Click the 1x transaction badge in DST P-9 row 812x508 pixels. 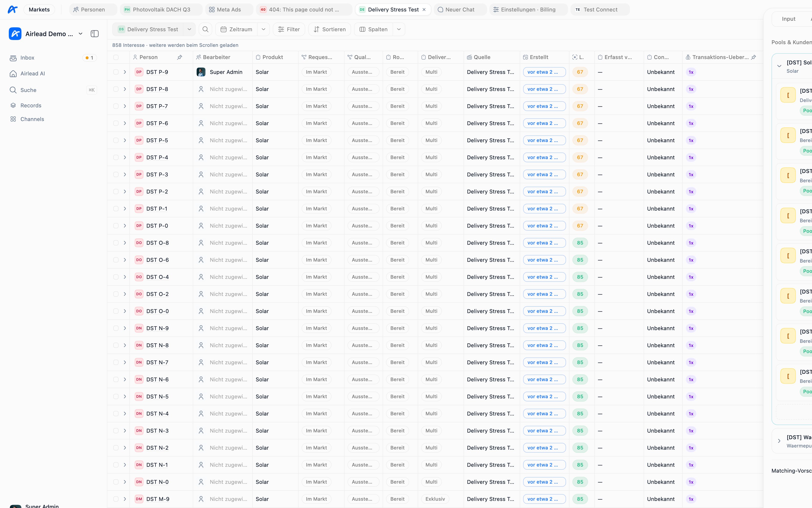pos(691,72)
